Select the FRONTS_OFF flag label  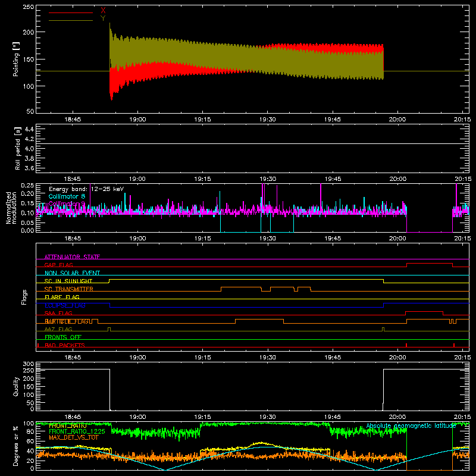63,337
